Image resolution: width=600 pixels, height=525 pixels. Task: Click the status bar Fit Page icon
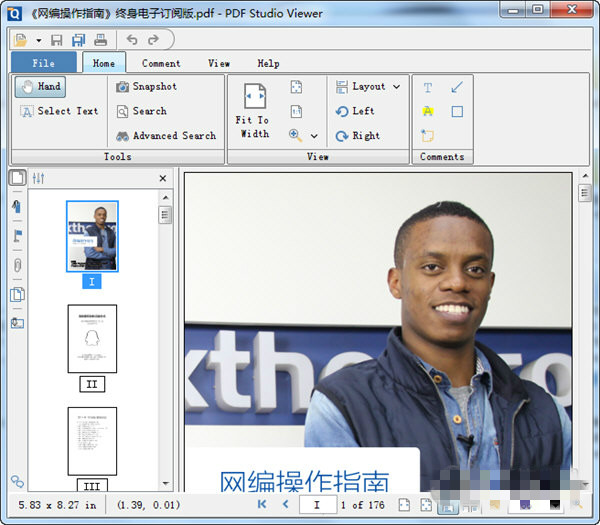(x=426, y=505)
